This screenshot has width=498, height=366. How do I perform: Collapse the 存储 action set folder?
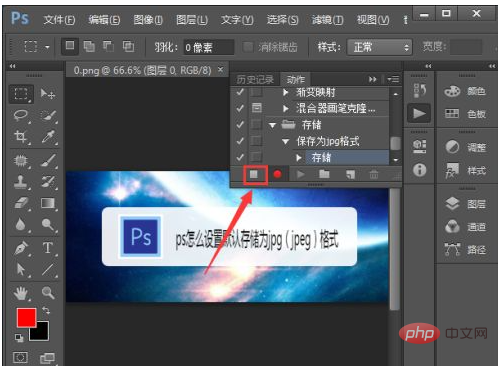pos(272,126)
